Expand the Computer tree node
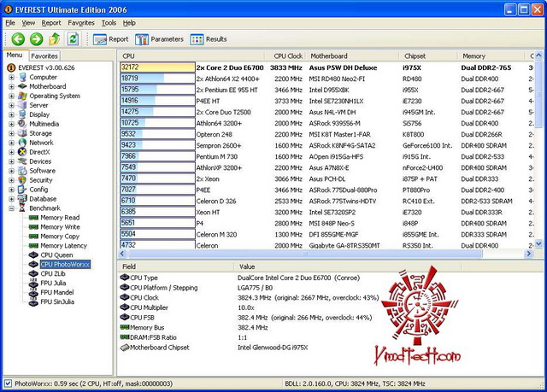Screen dimensions: 547x392 click(11, 77)
